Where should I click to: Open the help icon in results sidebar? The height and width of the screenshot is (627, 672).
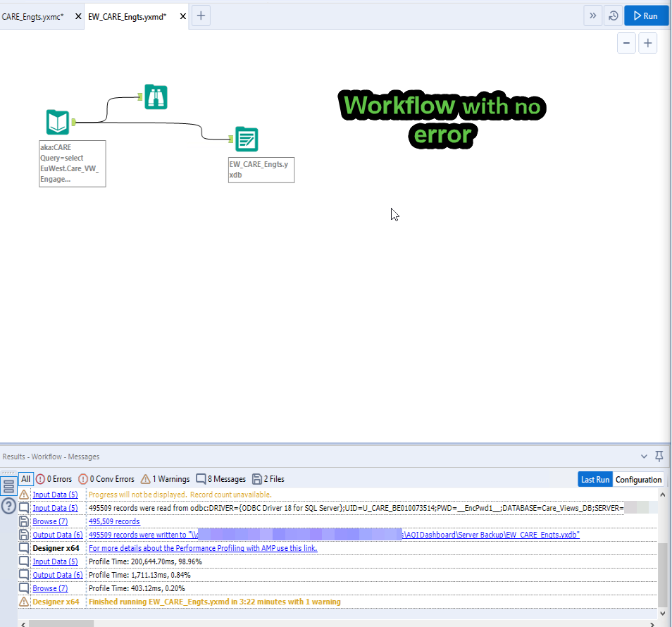click(8, 506)
